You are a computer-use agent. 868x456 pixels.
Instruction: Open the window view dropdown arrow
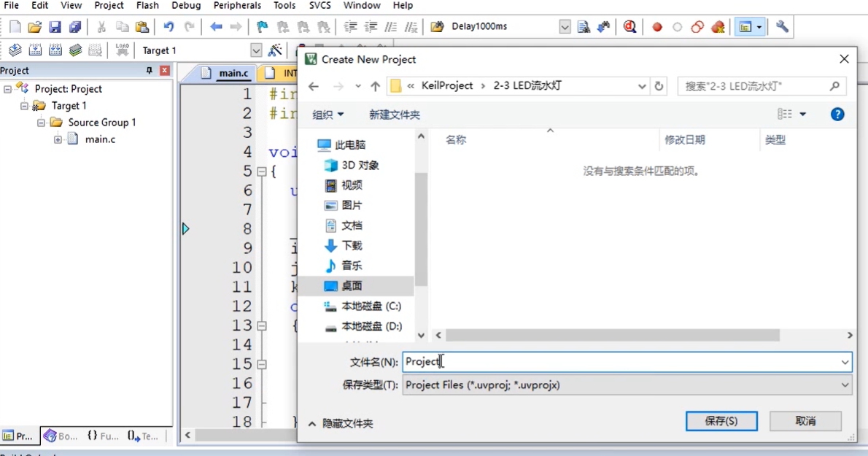(x=759, y=26)
